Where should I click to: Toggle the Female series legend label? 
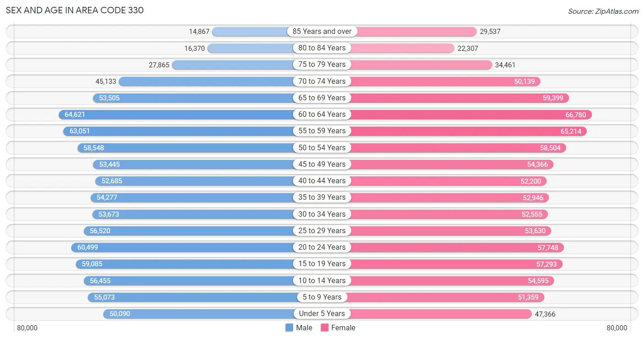[x=344, y=328]
